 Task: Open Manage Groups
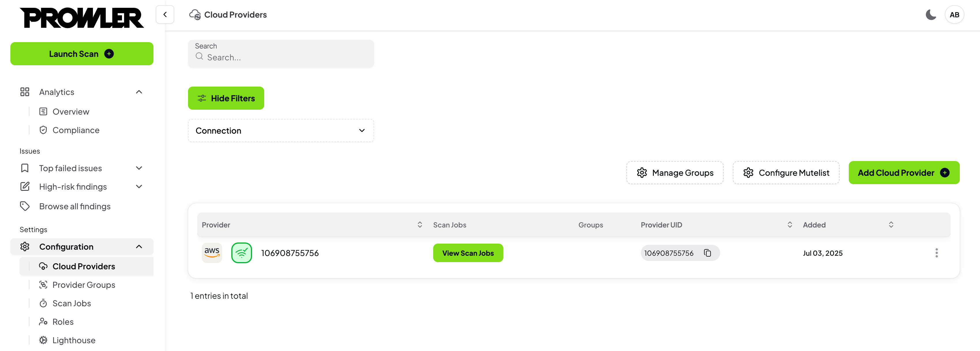pos(675,172)
